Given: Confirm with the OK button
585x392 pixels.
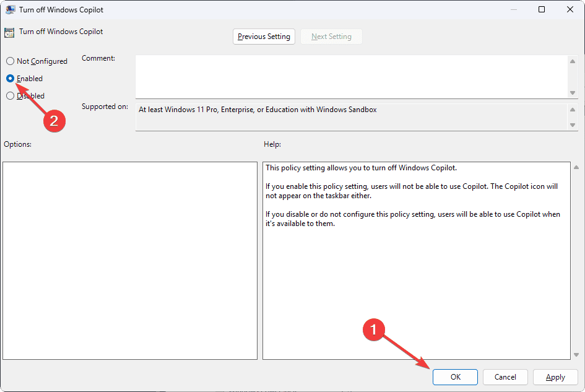Looking at the screenshot, I should 455,377.
